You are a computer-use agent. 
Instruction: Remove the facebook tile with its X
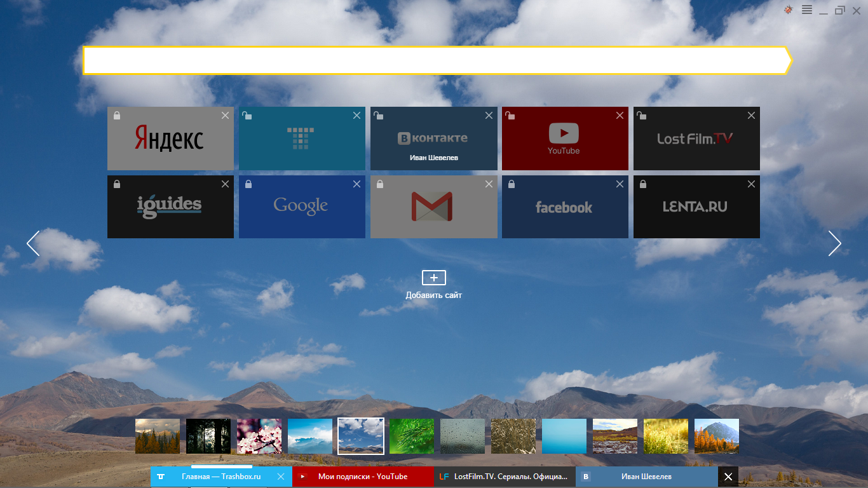click(x=620, y=184)
